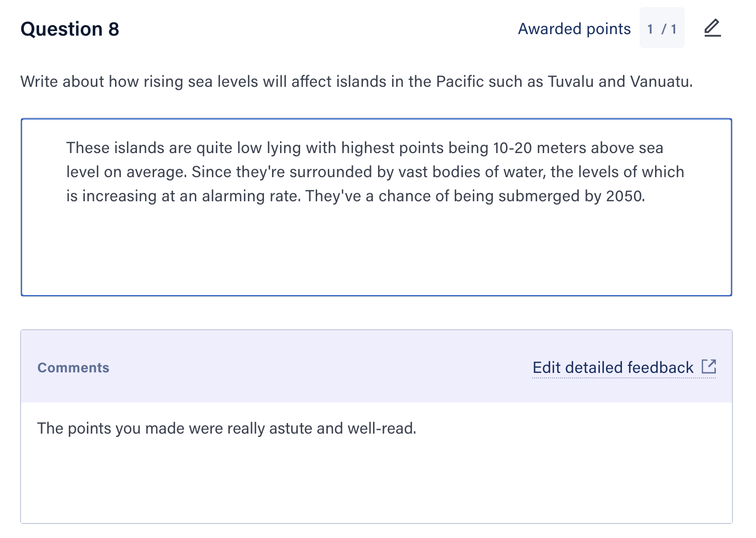Click the pencil edit icon for awarded points
Image resolution: width=756 pixels, height=538 pixels.
[712, 29]
